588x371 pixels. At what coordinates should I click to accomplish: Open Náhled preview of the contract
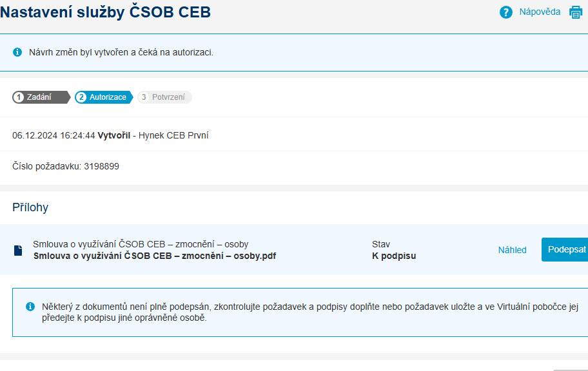[x=513, y=250]
